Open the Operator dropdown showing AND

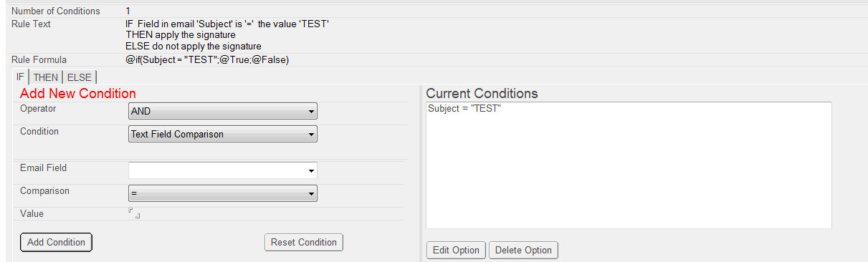[223, 112]
